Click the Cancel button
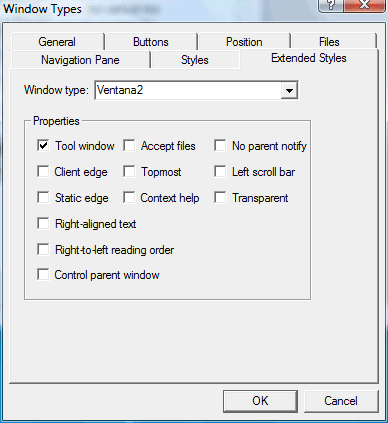Image resolution: width=388 pixels, height=423 pixels. click(x=341, y=401)
